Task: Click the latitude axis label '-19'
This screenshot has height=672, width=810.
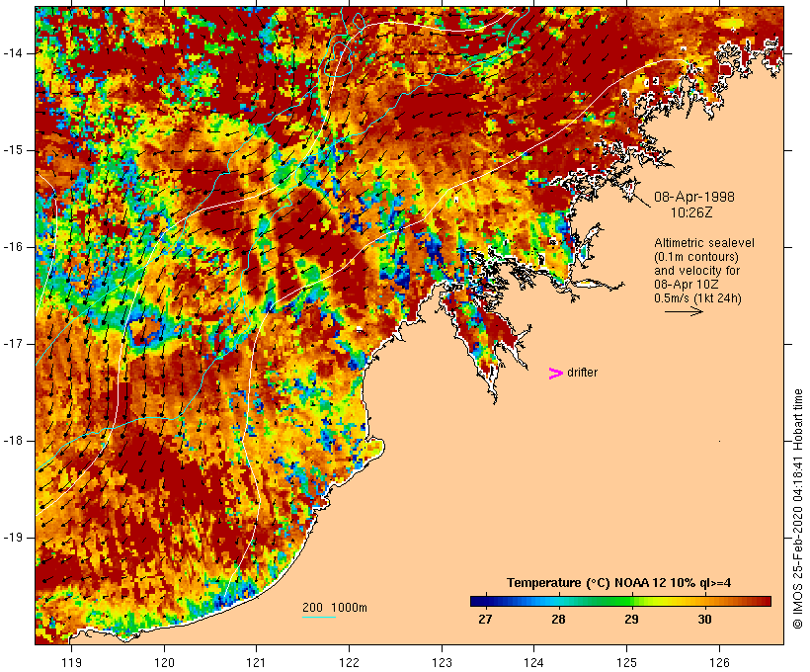Action: pos(13,538)
